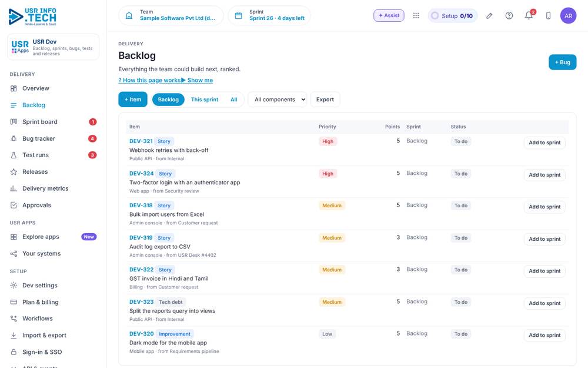588x368 pixels.
Task: Open the DEV-318 item link
Action: (x=141, y=205)
